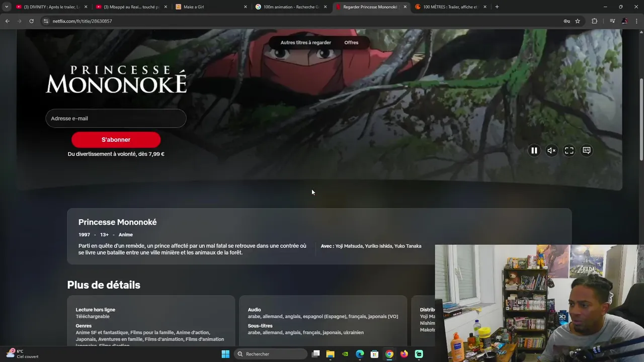This screenshot has width=644, height=362.
Task: Bookmark this page with the star
Action: point(578,21)
